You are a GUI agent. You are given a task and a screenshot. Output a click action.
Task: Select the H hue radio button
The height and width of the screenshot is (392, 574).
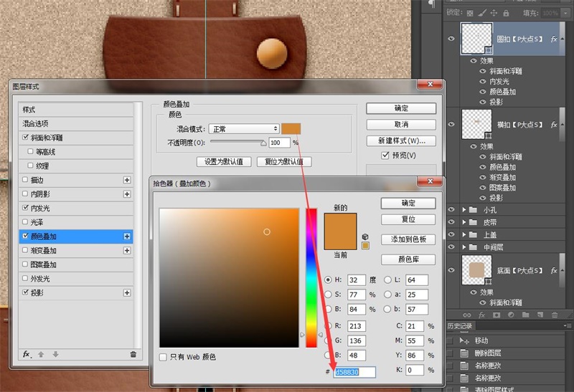pyautogui.click(x=328, y=279)
